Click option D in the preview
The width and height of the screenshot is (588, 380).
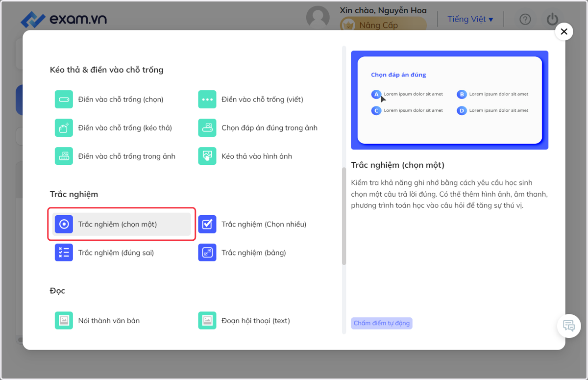pyautogui.click(x=462, y=111)
